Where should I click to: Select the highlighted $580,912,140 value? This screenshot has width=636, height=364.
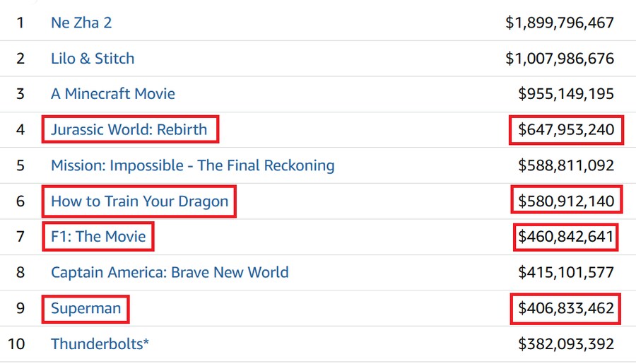pos(566,201)
